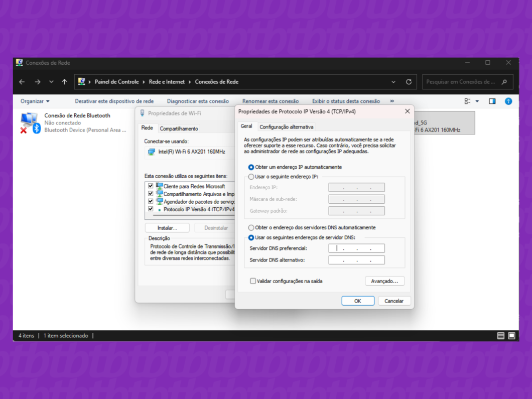Click the Intel Wi-Fi 6 AX201 adapter icon

(x=152, y=152)
